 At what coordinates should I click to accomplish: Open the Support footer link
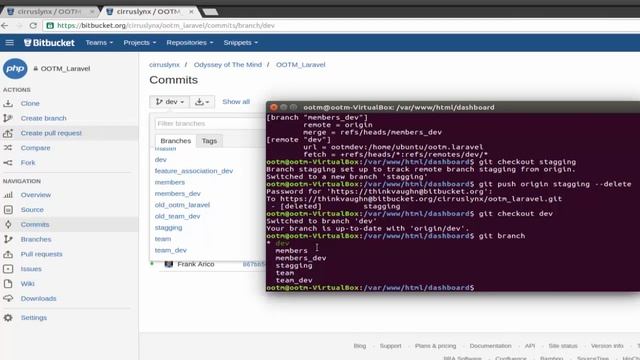(391, 346)
